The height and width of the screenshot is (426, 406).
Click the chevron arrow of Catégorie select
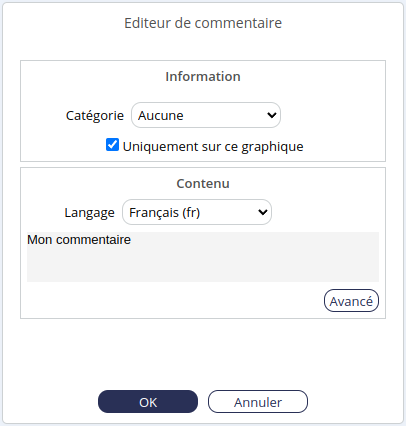[272, 115]
